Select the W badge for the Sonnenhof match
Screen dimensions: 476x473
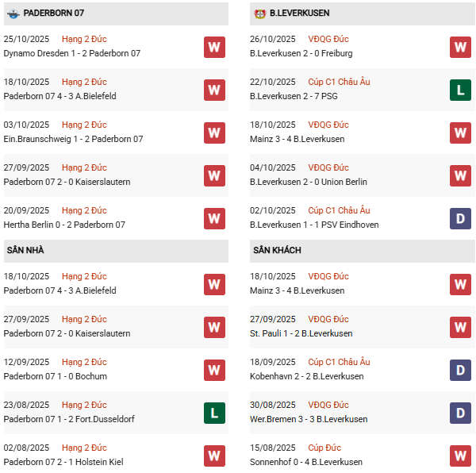pyautogui.click(x=460, y=456)
